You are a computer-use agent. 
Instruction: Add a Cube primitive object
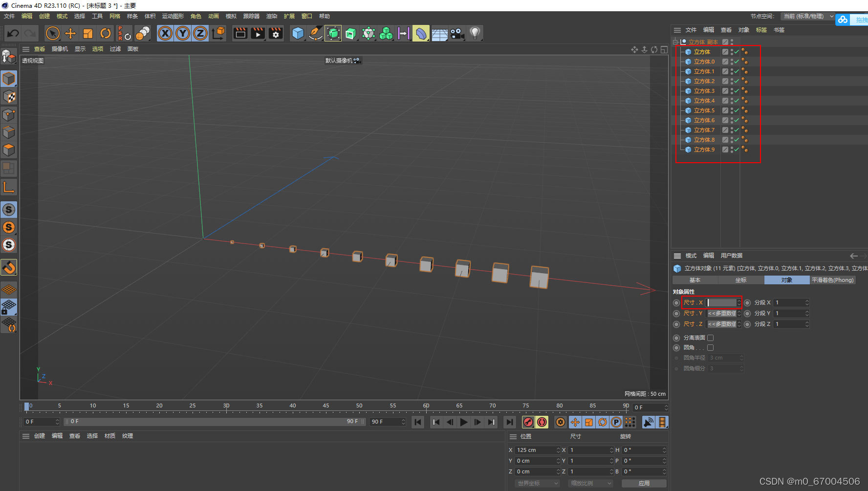point(298,33)
